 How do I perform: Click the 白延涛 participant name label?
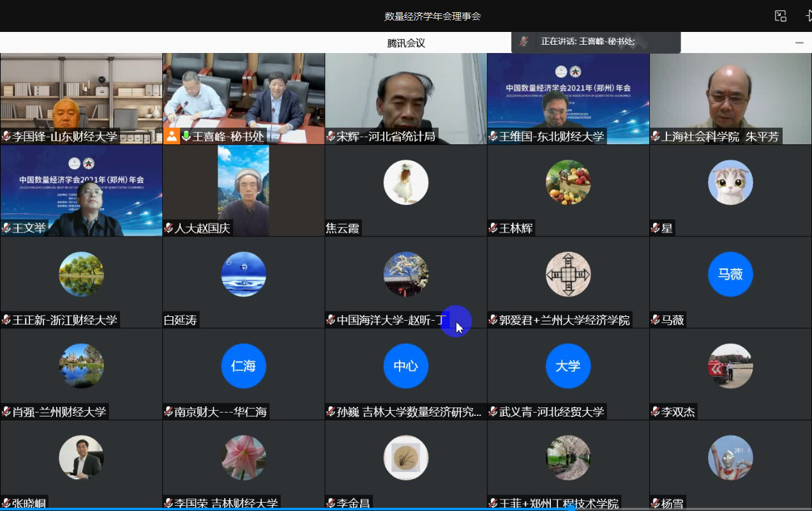[x=181, y=320]
